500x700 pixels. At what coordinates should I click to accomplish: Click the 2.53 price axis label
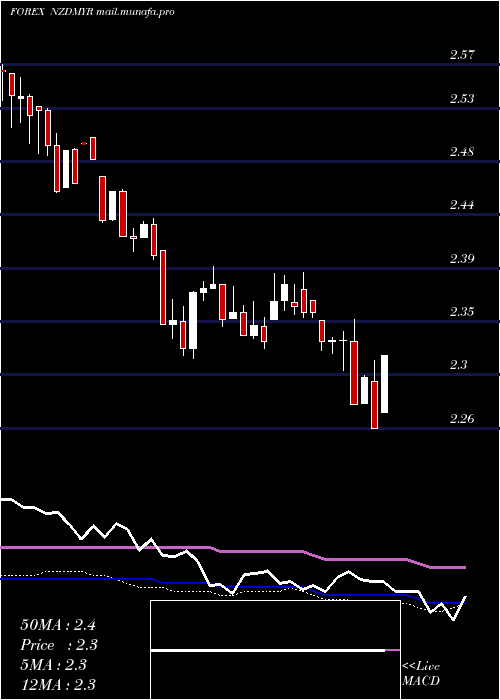tap(462, 99)
